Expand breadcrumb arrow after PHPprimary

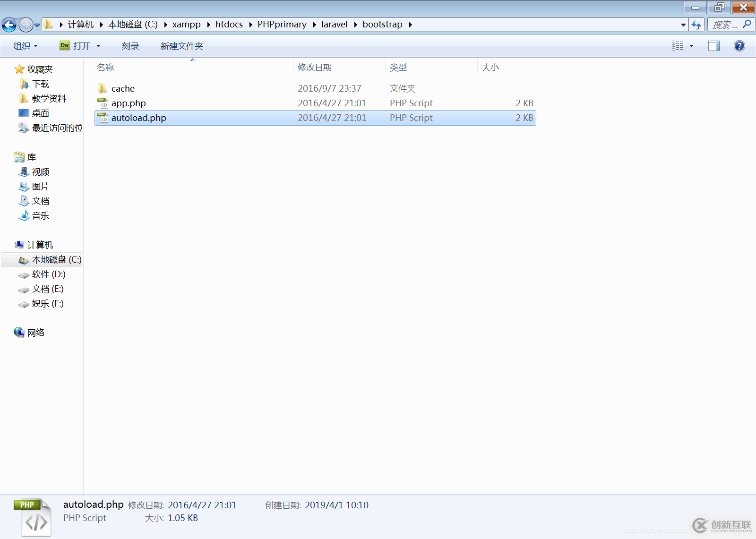[x=314, y=25]
